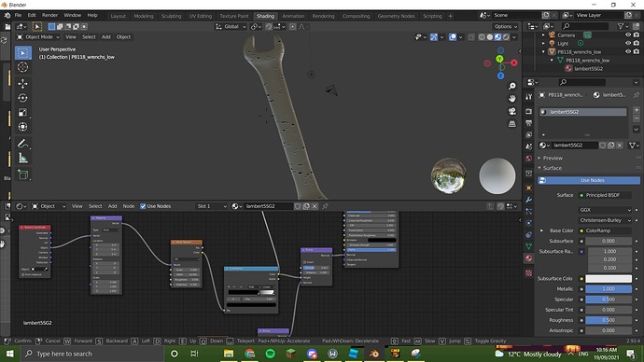Uncheck Use Nodes in node editor header
Screen dimensions: 644x362
143,206
